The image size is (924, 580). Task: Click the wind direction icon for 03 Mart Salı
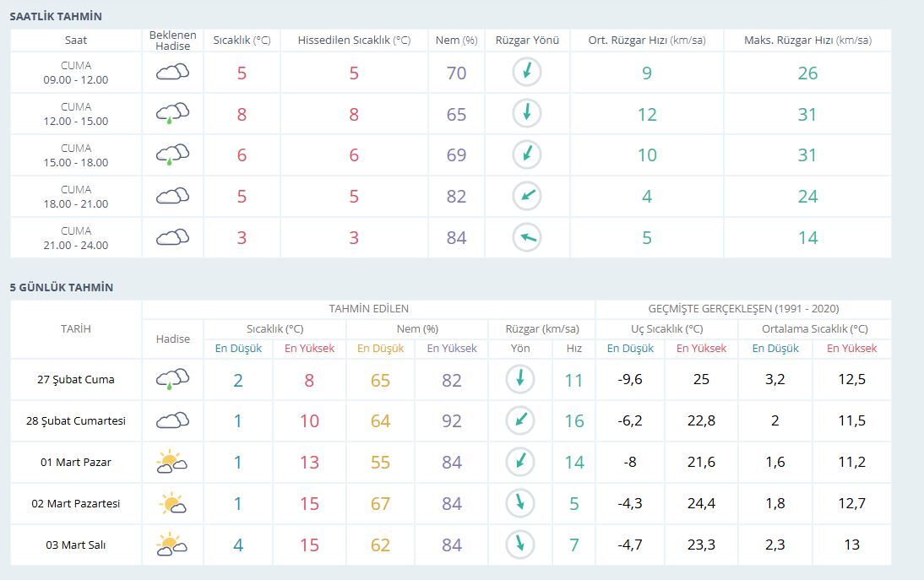coord(520,545)
